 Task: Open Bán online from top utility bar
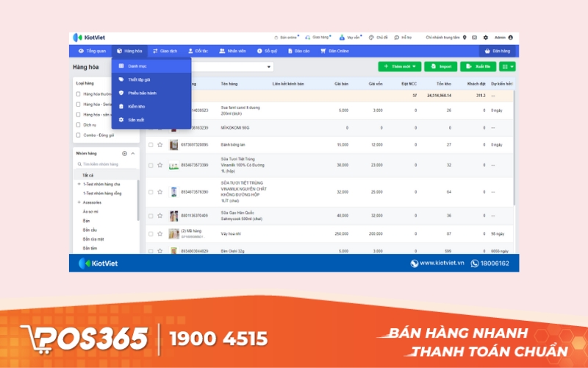pos(287,38)
